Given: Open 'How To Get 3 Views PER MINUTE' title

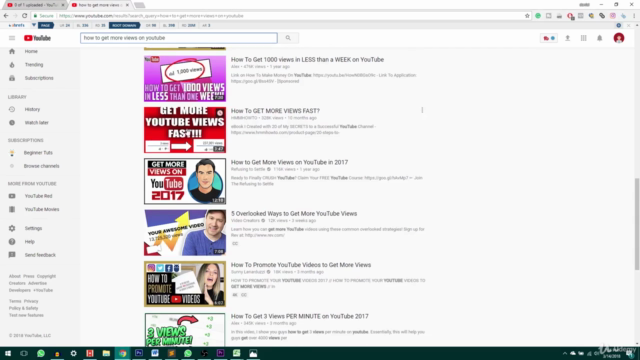Looking at the screenshot, I should (x=300, y=316).
